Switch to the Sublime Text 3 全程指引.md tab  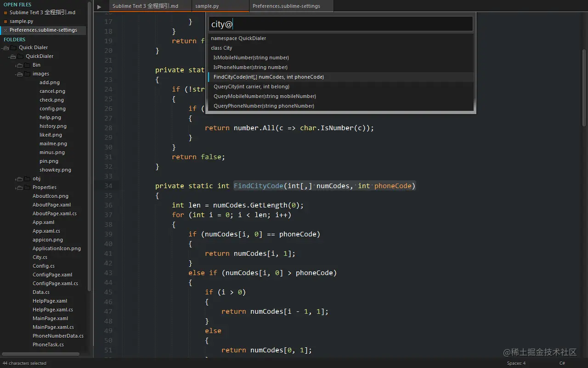click(150, 6)
